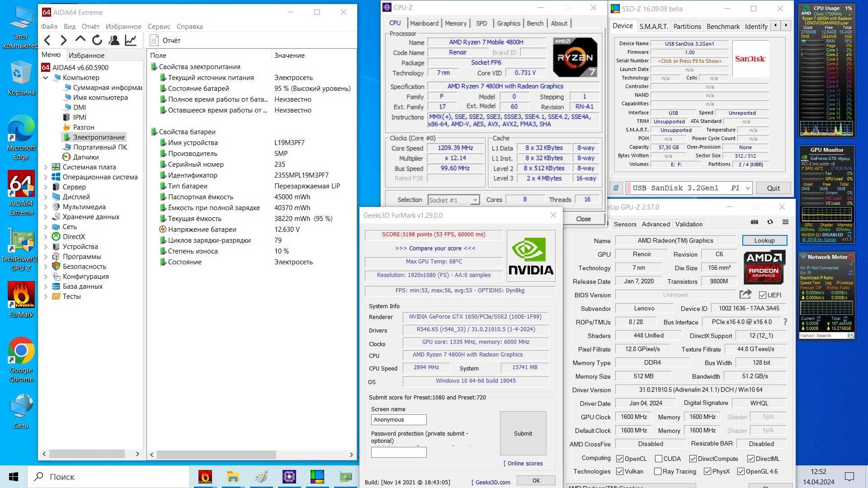Click the Yahoo search magnifier in Network Meter

click(850, 336)
